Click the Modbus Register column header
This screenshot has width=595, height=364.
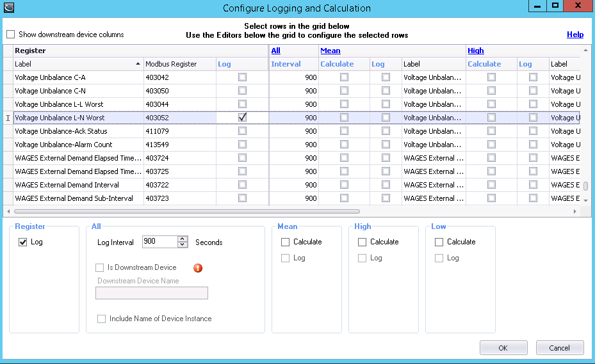pos(180,64)
